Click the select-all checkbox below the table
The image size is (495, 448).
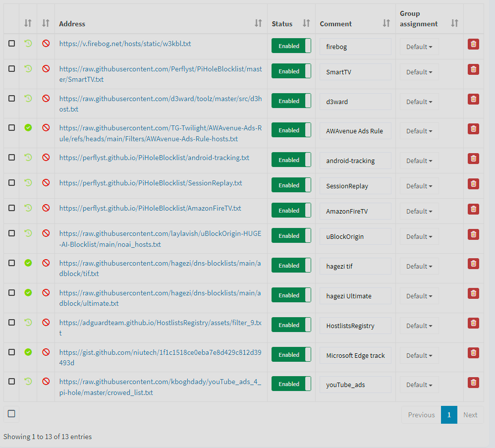[11, 414]
